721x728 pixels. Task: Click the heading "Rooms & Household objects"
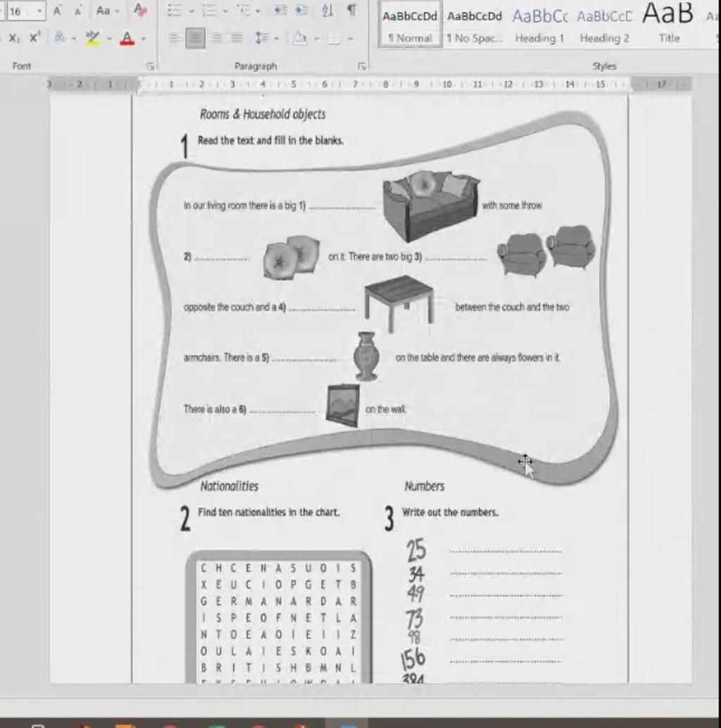263,114
